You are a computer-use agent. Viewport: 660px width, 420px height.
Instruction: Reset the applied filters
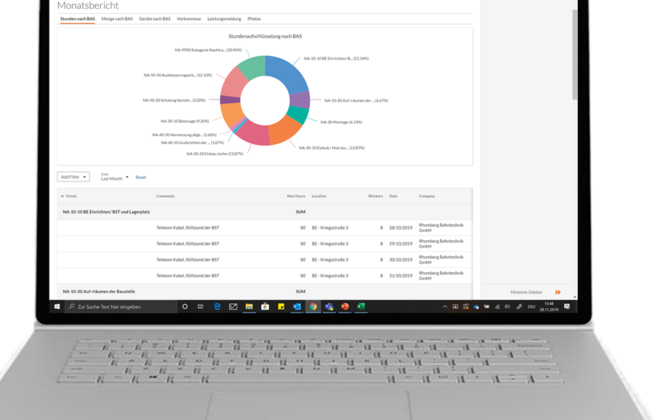point(141,177)
